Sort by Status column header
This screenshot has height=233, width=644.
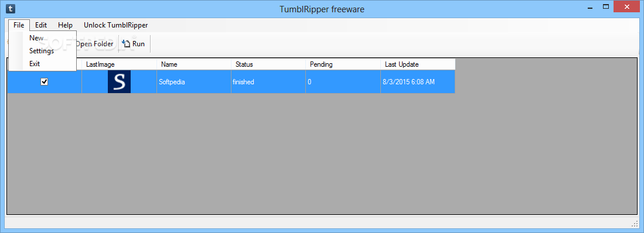(268, 64)
